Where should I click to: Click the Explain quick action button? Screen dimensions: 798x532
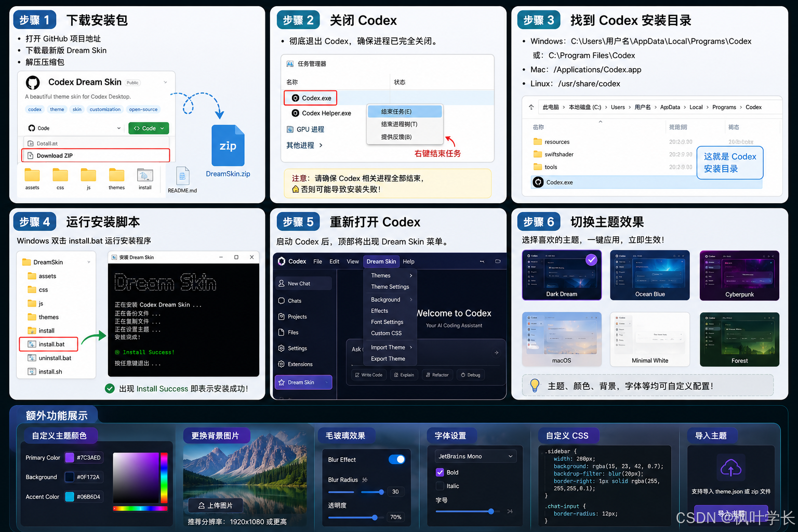pyautogui.click(x=404, y=375)
